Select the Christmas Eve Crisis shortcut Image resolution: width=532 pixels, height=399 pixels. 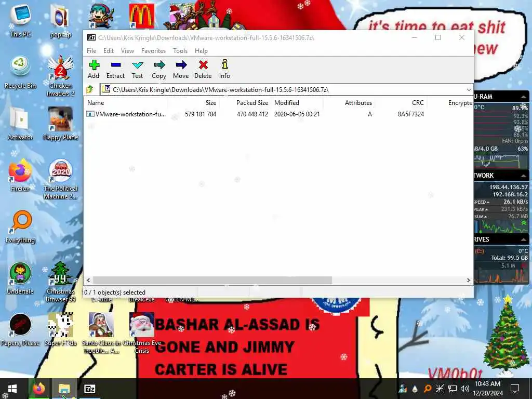142,333
